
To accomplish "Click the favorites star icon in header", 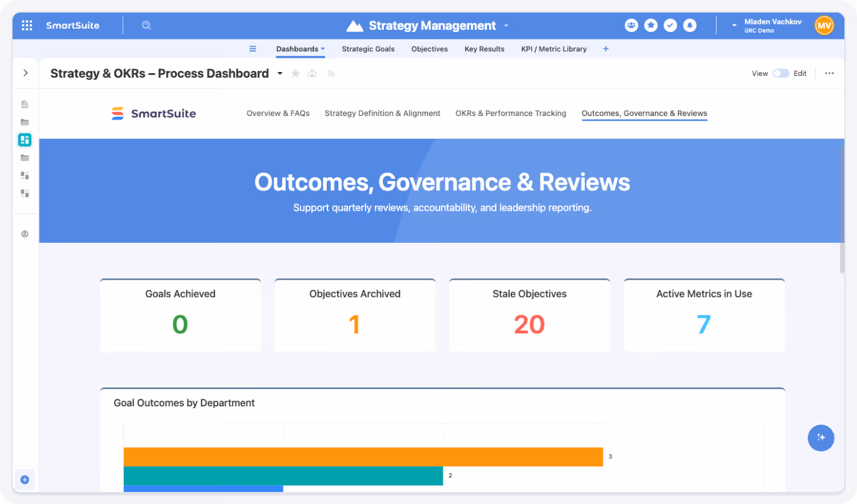I will click(651, 25).
